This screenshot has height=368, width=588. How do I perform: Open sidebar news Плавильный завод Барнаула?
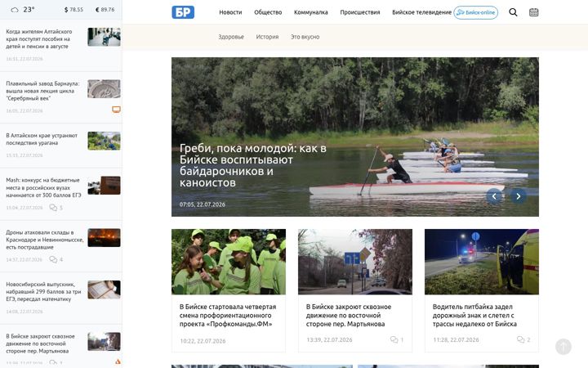coord(42,91)
